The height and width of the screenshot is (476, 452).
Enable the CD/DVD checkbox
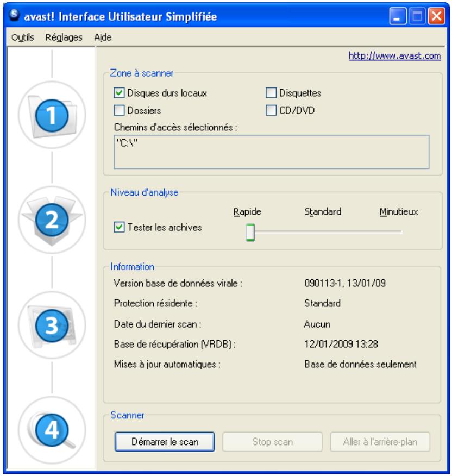[x=271, y=110]
